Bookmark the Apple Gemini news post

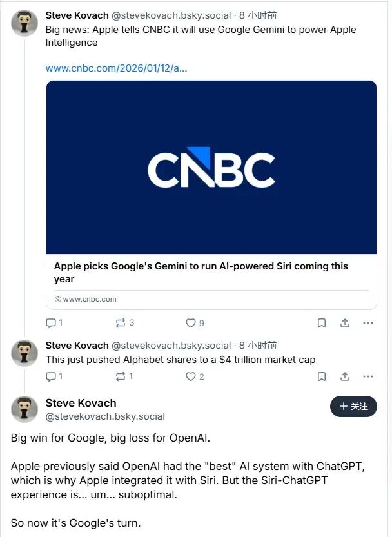click(322, 323)
